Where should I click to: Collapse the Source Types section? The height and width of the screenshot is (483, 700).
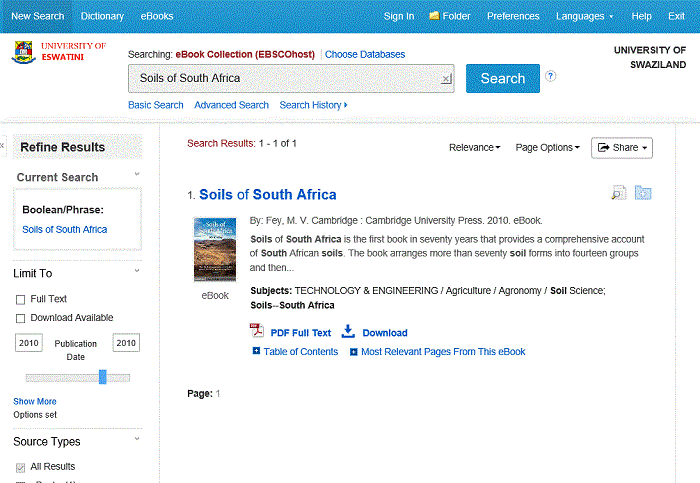(x=137, y=438)
